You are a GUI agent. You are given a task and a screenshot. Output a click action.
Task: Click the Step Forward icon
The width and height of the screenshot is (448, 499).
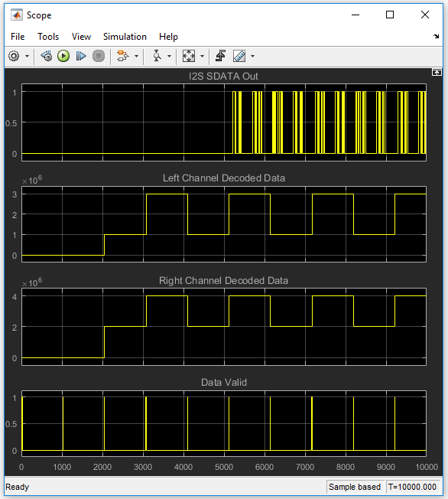pyautogui.click(x=81, y=57)
